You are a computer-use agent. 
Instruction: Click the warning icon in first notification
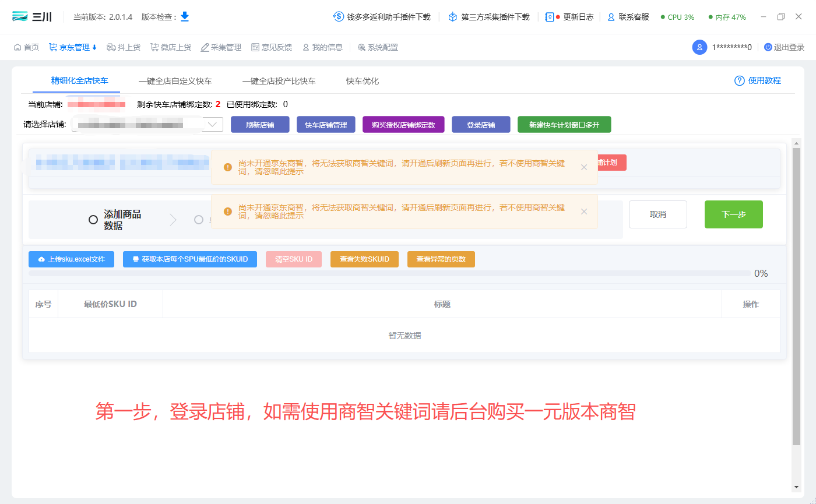pyautogui.click(x=228, y=167)
